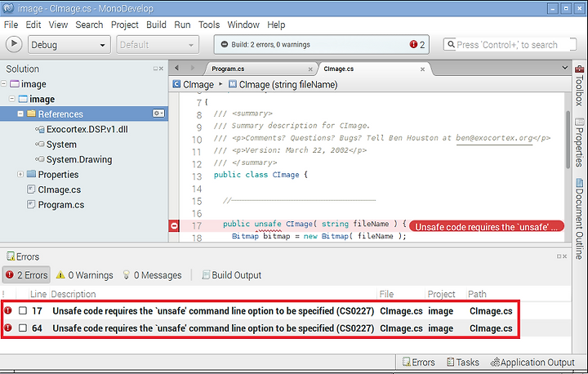
Task: Expand the Properties folder
Action: click(x=20, y=174)
